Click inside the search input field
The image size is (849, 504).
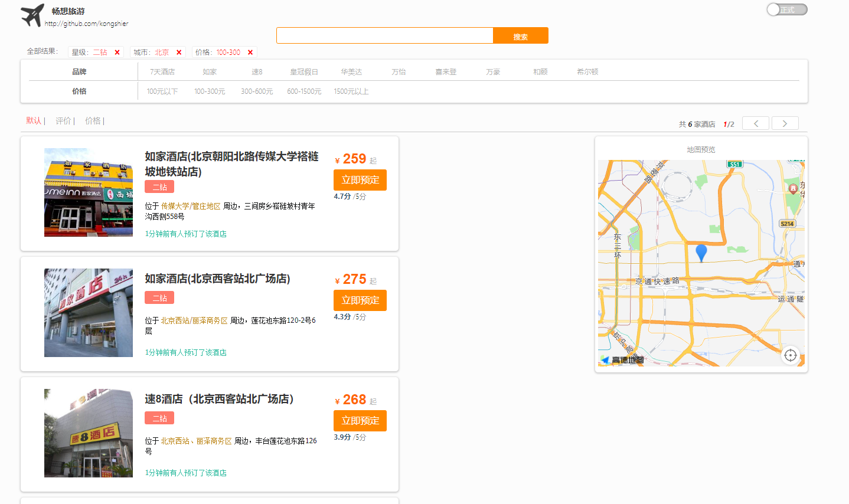tap(384, 35)
